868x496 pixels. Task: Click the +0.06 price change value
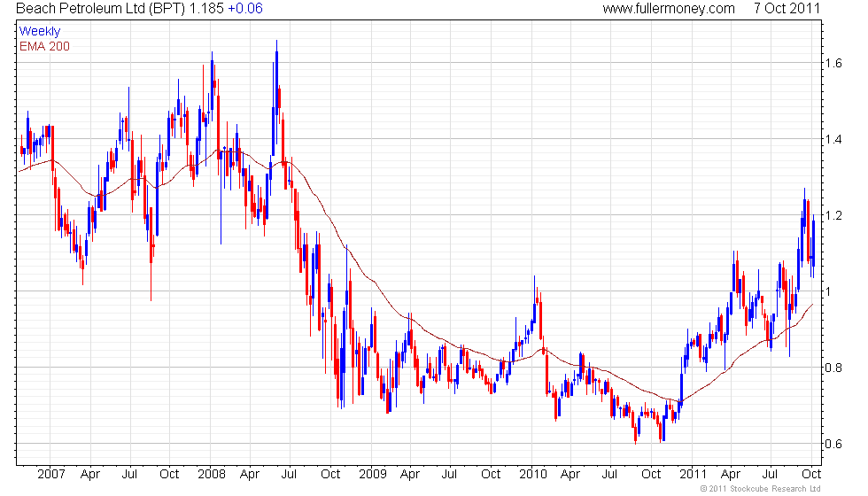pyautogui.click(x=245, y=8)
